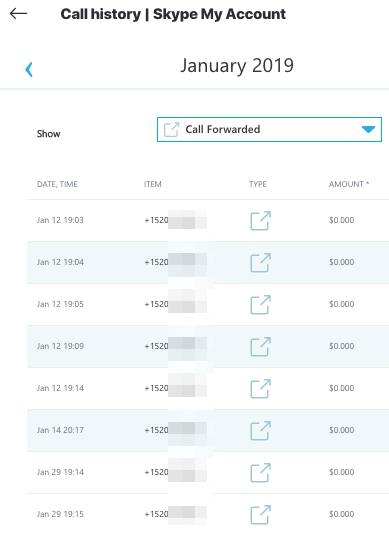This screenshot has width=389, height=542.
Task: Click forwarded-call icon for Jan 14 20:17
Action: [x=260, y=430]
